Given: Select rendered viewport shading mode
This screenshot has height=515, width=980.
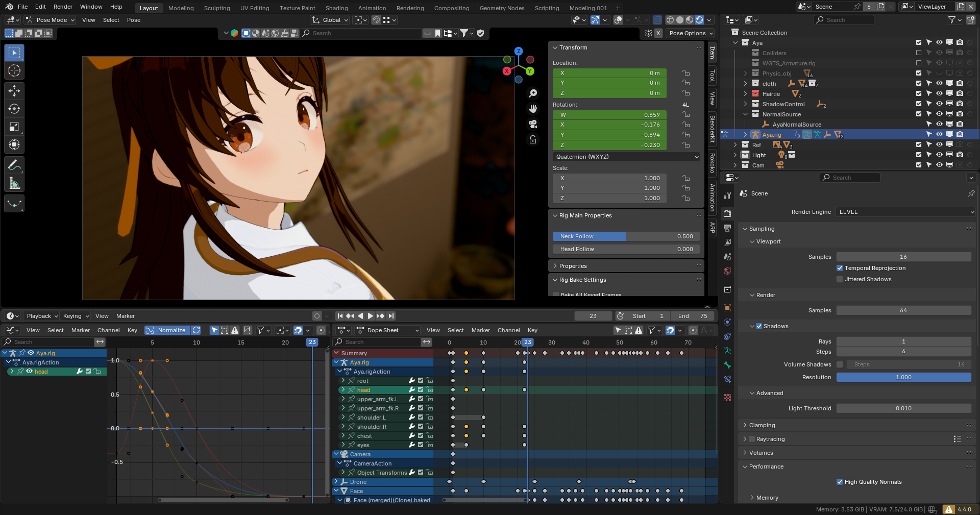Looking at the screenshot, I should coord(699,20).
